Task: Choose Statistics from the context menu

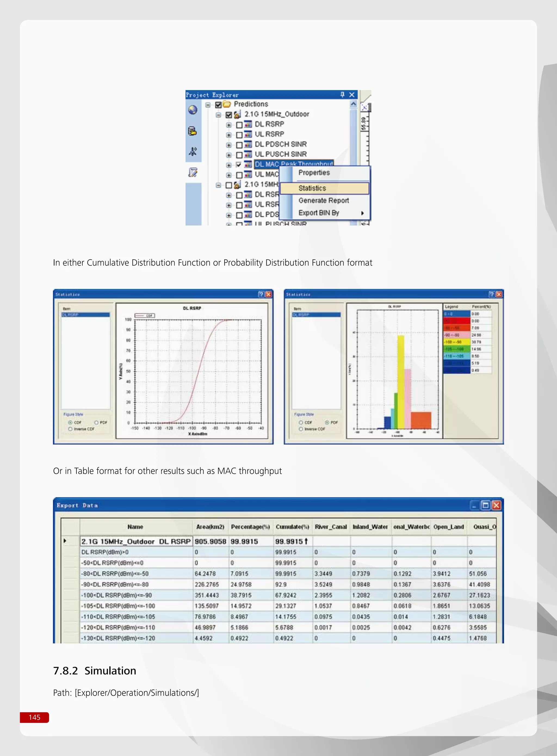Action: (325, 188)
